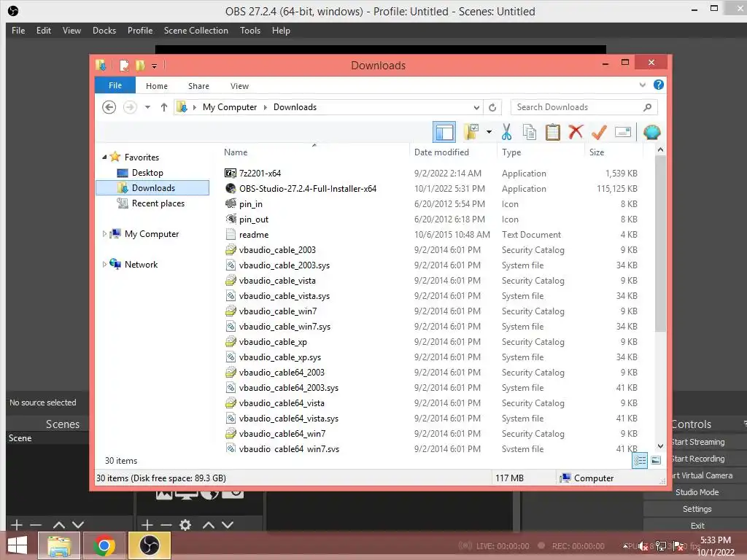Expand the Network tree node

[104, 264]
